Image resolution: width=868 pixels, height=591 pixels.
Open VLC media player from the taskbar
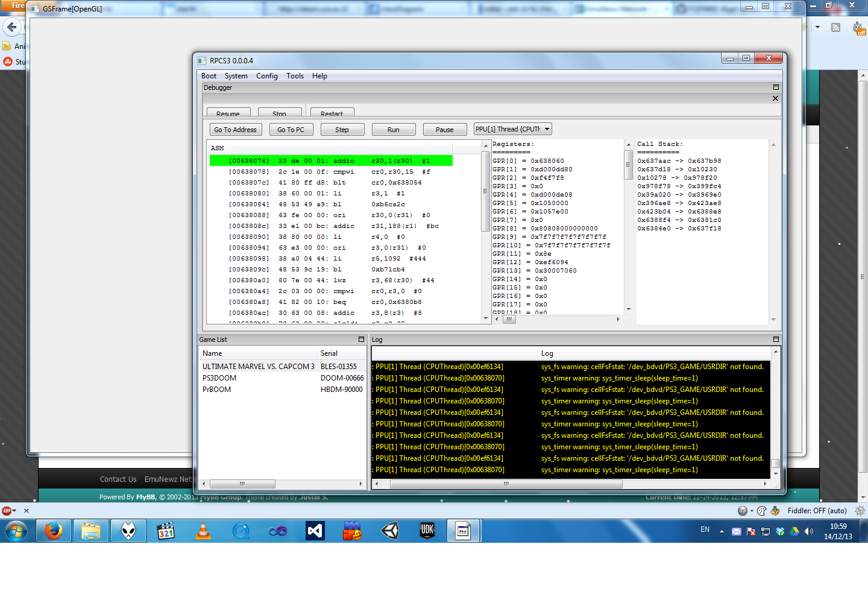pyautogui.click(x=203, y=531)
